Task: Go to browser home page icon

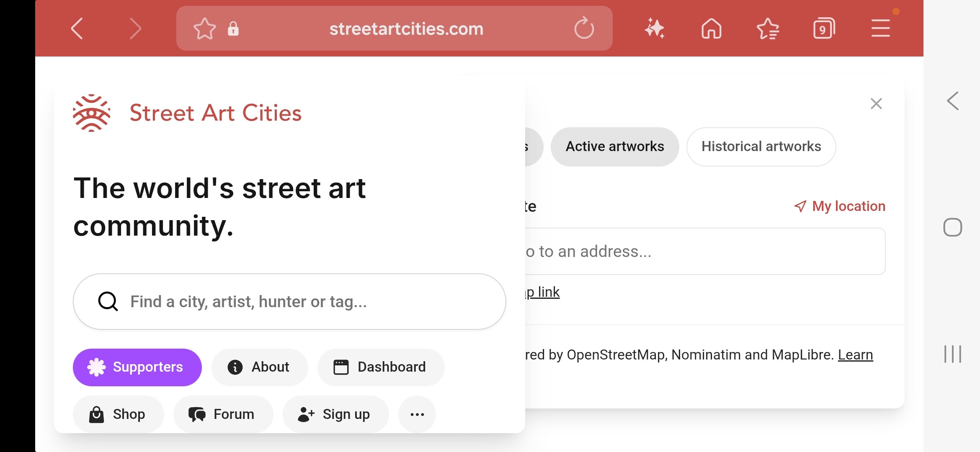Action: 711,28
